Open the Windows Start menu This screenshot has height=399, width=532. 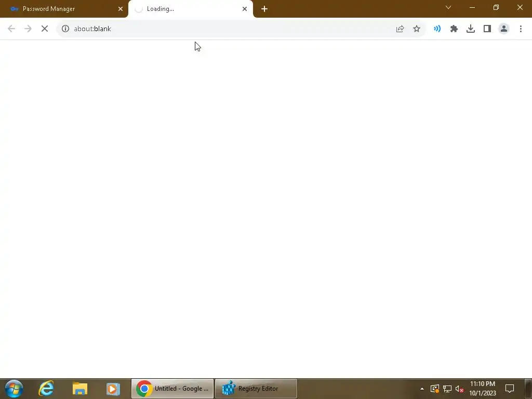coord(14,389)
